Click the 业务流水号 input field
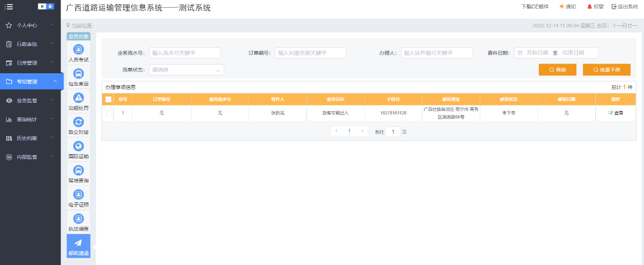644x265 pixels. click(185, 53)
